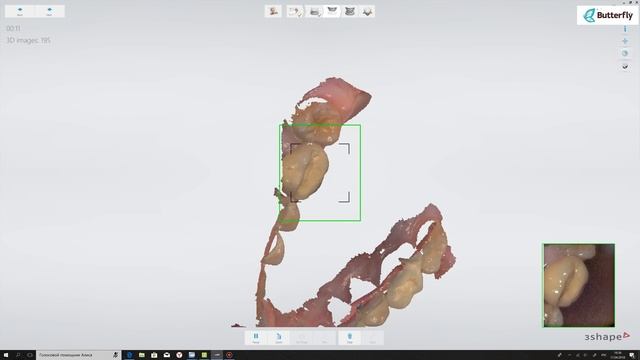
Task: Click the microphone icon in taskbar search box
Action: click(116, 355)
